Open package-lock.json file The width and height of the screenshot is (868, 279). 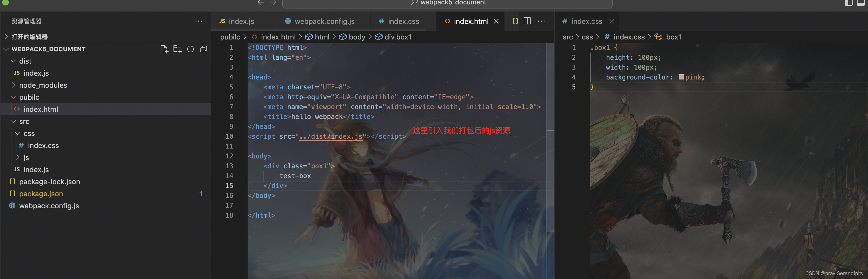[x=105, y=182]
